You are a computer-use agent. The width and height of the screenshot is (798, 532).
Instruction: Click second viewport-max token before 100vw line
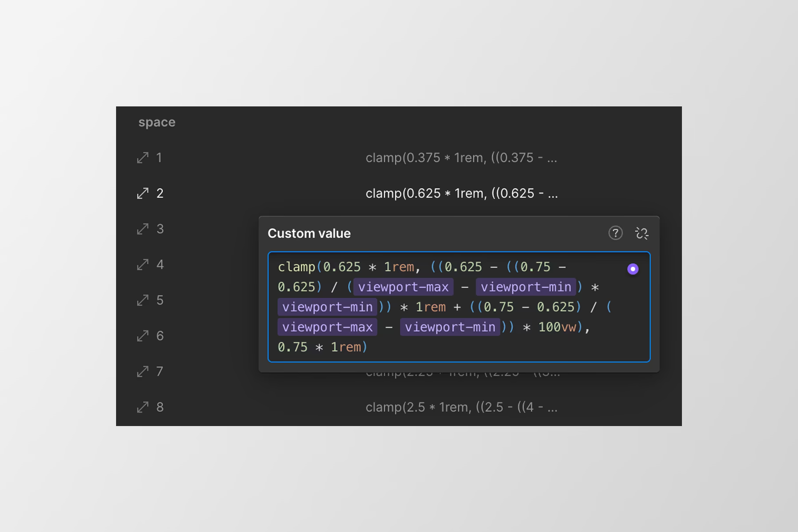[328, 327]
